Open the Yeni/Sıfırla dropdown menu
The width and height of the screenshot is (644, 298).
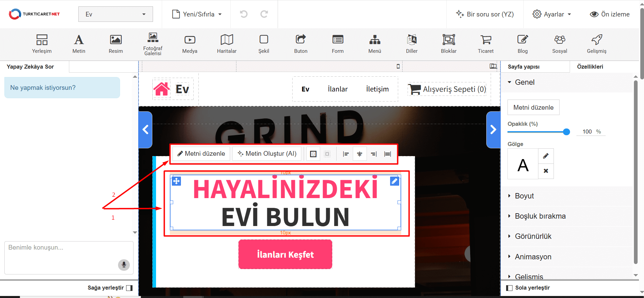[197, 14]
